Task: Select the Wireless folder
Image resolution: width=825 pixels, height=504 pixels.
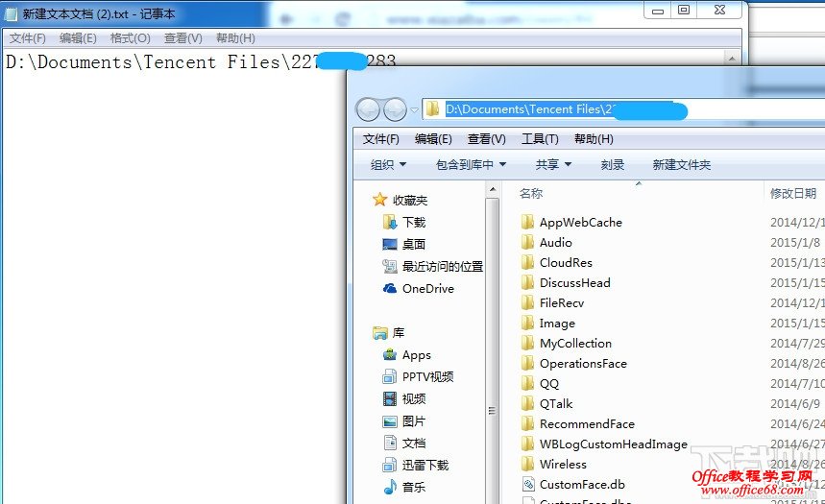Action: [563, 464]
